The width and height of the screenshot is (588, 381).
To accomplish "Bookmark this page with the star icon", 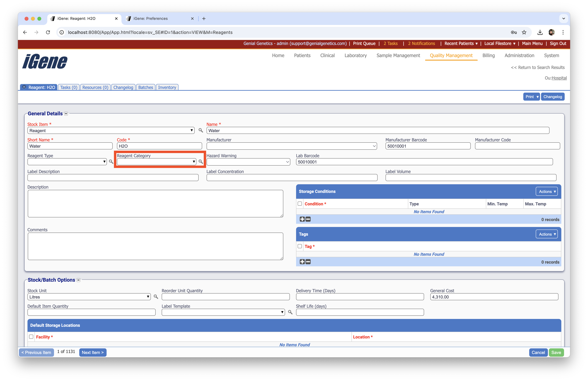I will (524, 32).
